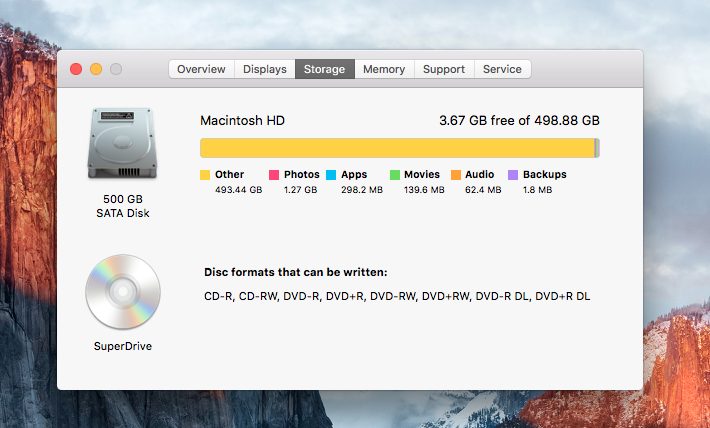Click the Other legend label
Screen dimensions: 710x428
(230, 174)
